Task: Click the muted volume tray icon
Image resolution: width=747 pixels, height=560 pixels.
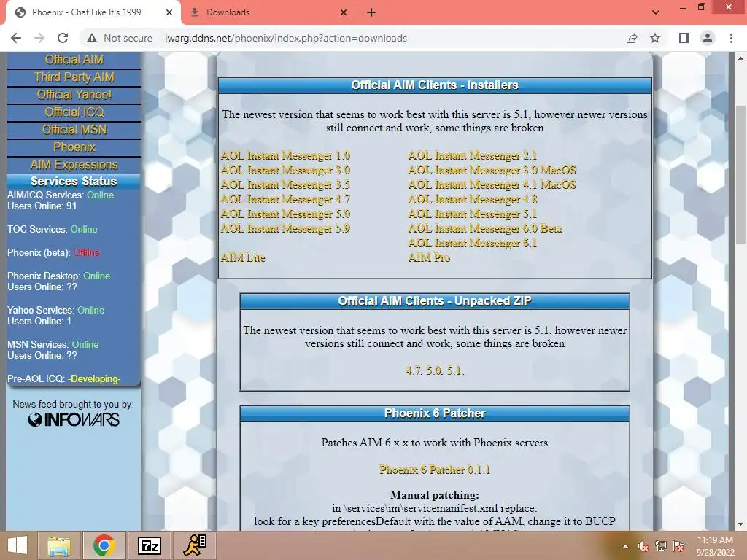Action: pos(643,546)
